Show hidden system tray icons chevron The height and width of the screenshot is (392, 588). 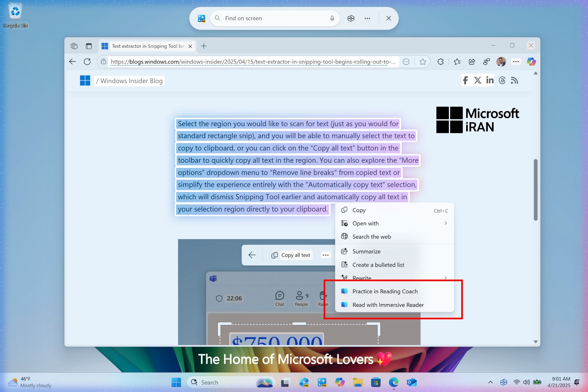(x=490, y=382)
